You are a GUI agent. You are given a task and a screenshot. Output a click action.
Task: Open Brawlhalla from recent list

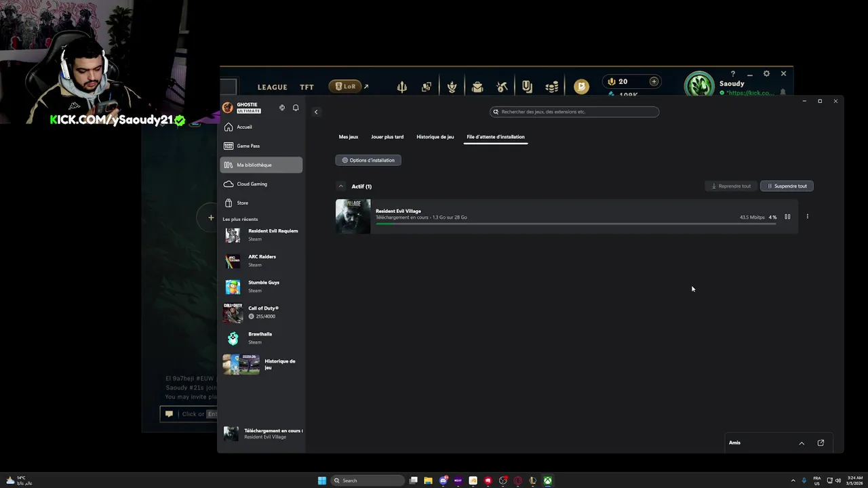(x=261, y=338)
